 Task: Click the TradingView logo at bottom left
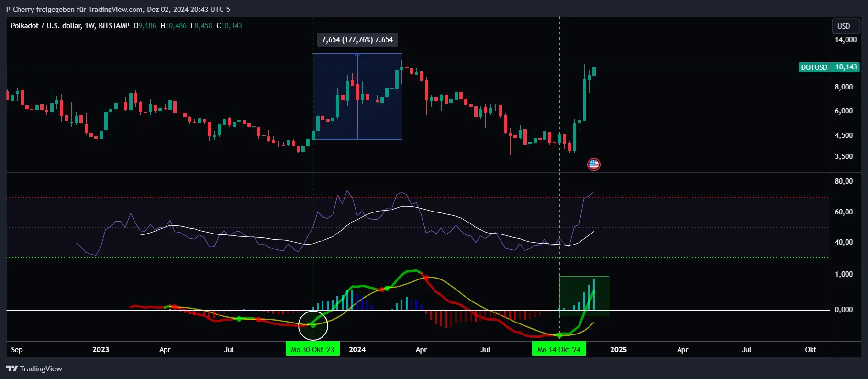34,368
